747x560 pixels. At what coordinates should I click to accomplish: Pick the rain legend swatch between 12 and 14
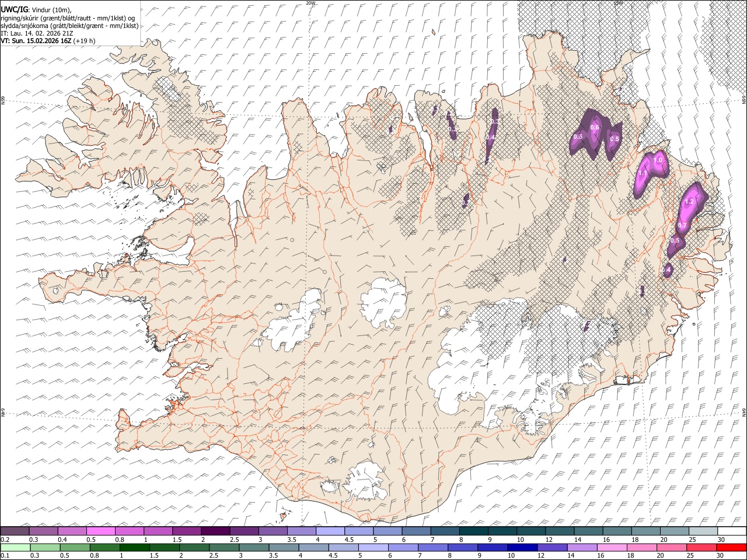click(552, 547)
